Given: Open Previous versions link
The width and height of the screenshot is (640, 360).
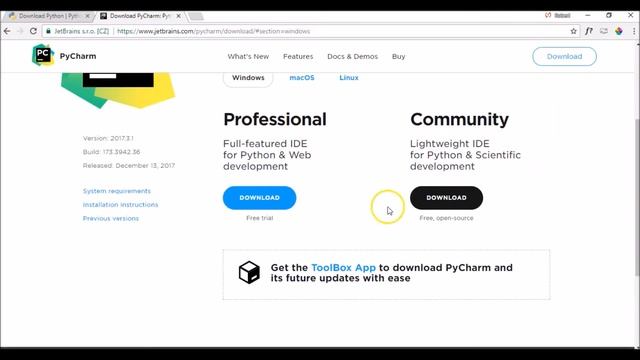Looking at the screenshot, I should click(x=111, y=218).
